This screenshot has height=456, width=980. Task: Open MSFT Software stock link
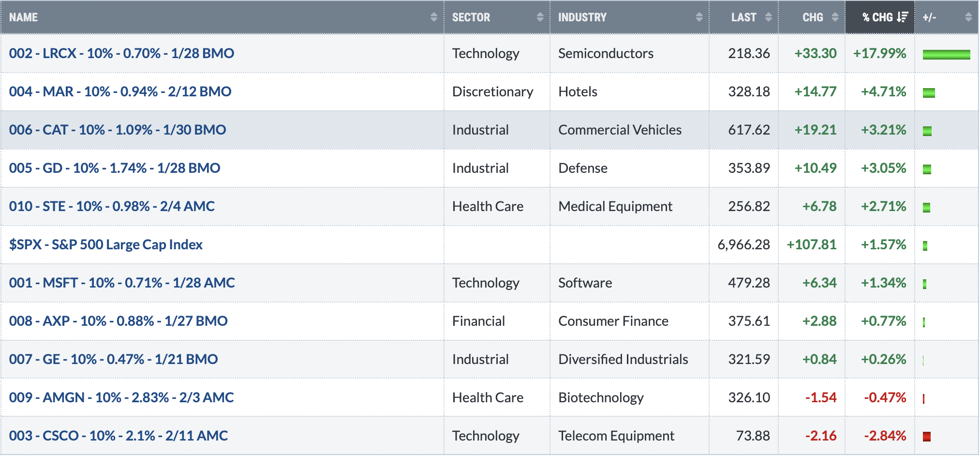[122, 283]
